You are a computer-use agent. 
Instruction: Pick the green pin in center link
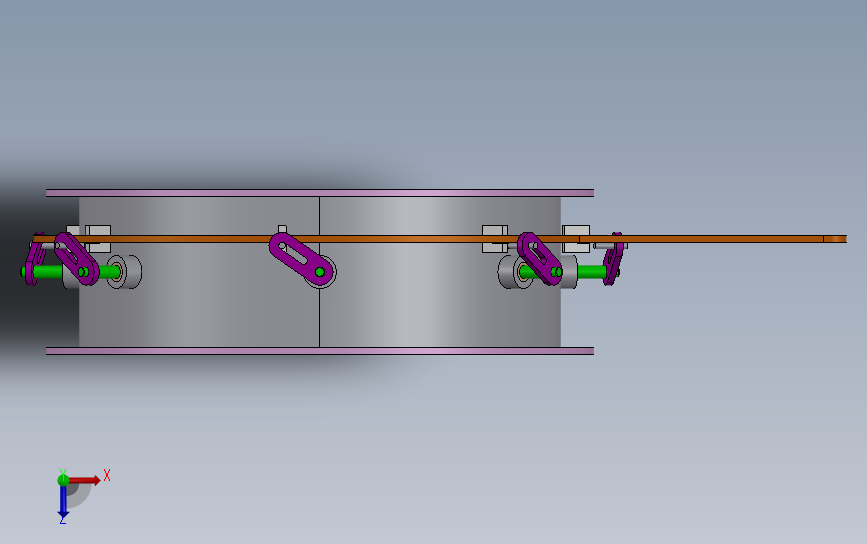click(x=320, y=272)
